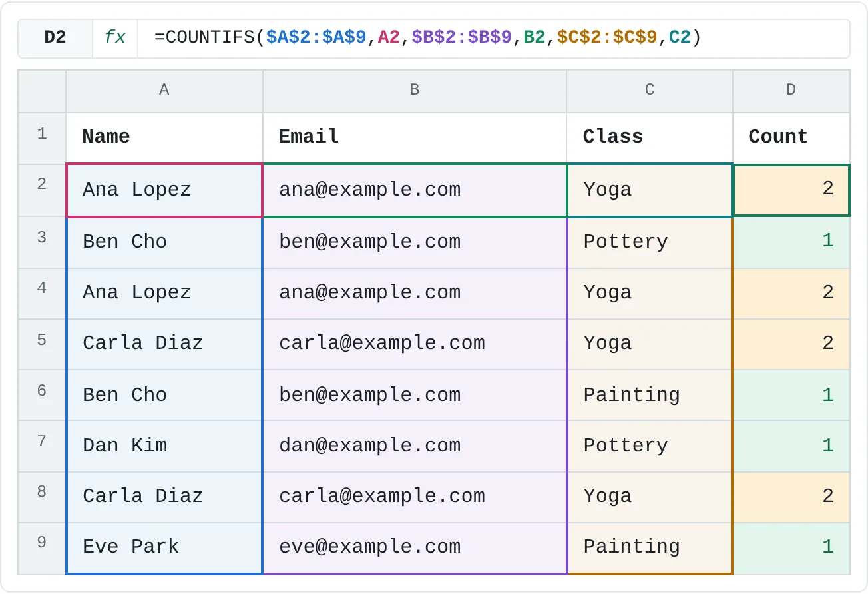Click the Count value 2 in row 5

tap(791, 344)
